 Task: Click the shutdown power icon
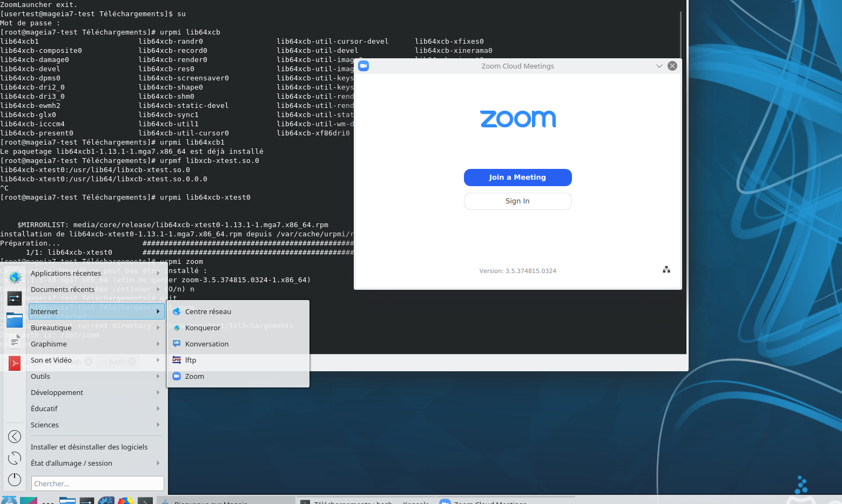point(15,479)
